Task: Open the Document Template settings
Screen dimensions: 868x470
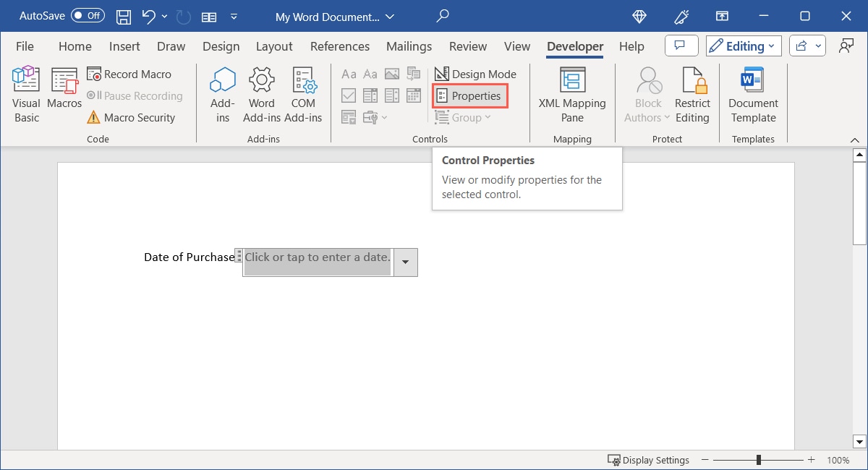Action: [x=752, y=93]
